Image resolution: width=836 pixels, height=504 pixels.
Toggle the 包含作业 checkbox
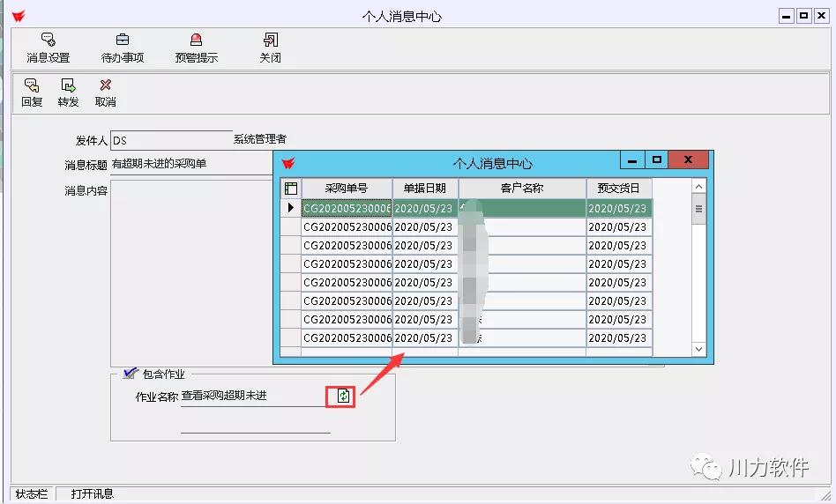(131, 374)
